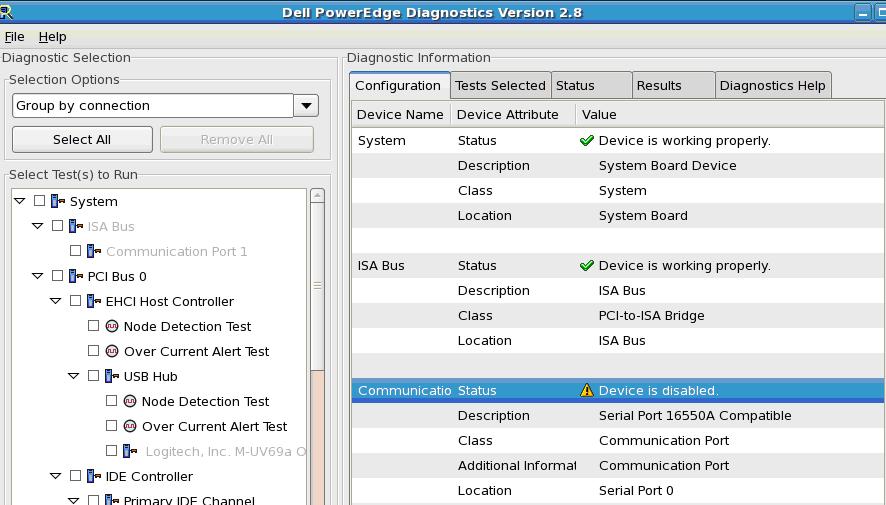Open the Group by connection dropdown
This screenshot has height=505, width=886.
tap(306, 106)
